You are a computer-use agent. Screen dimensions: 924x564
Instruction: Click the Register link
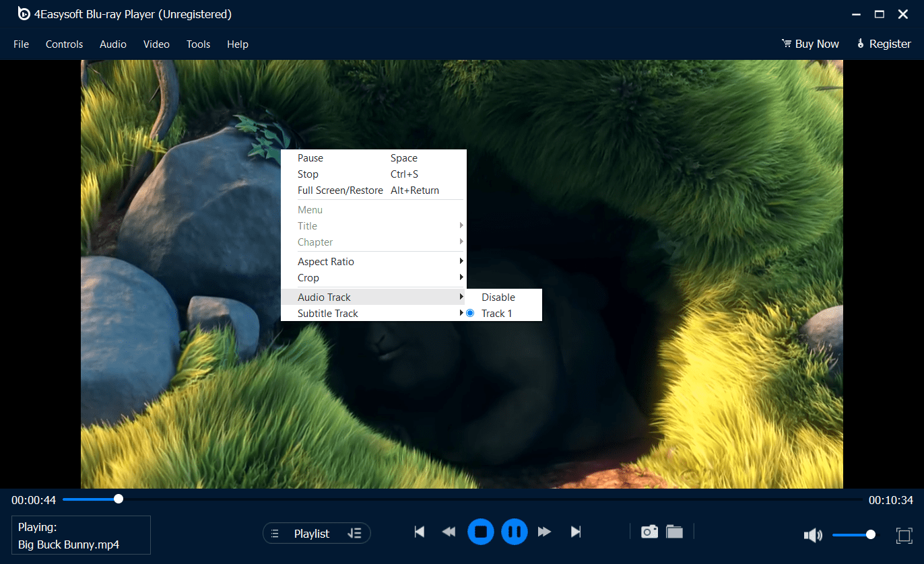click(884, 44)
